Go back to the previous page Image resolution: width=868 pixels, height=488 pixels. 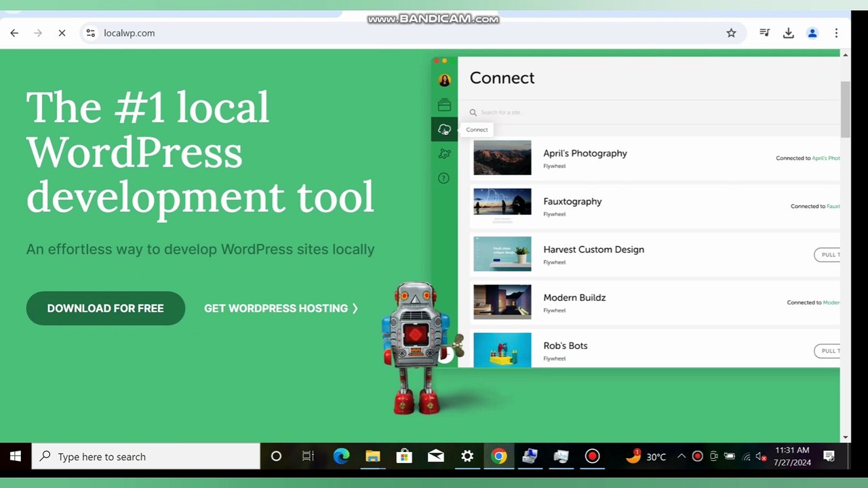point(14,33)
